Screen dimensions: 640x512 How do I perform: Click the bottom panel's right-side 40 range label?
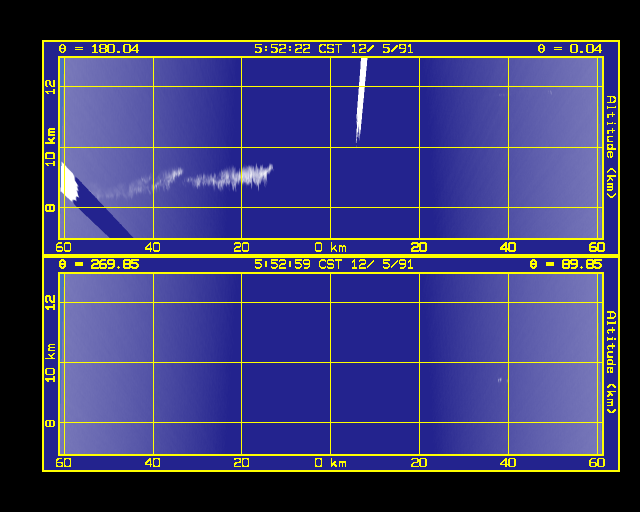pos(508,463)
